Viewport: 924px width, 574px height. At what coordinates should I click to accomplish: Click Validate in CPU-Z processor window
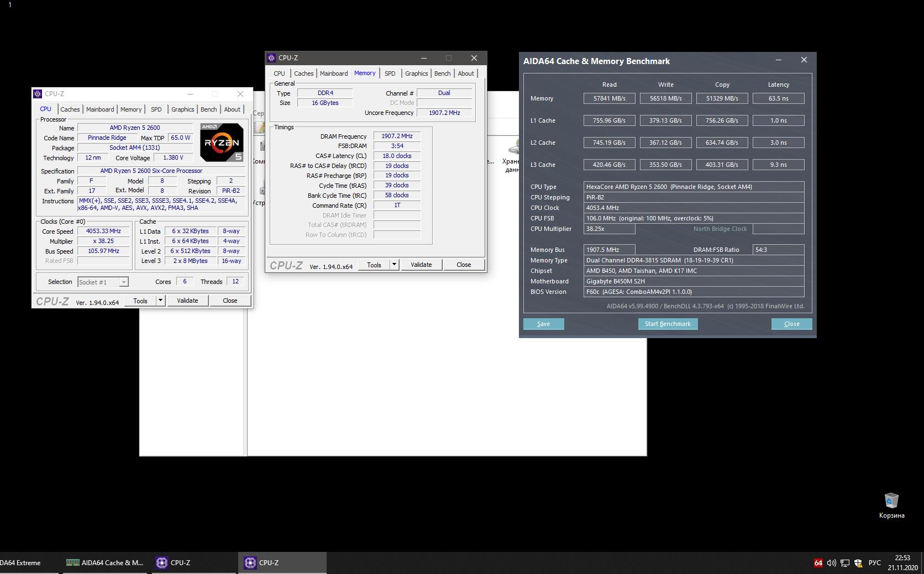point(187,301)
